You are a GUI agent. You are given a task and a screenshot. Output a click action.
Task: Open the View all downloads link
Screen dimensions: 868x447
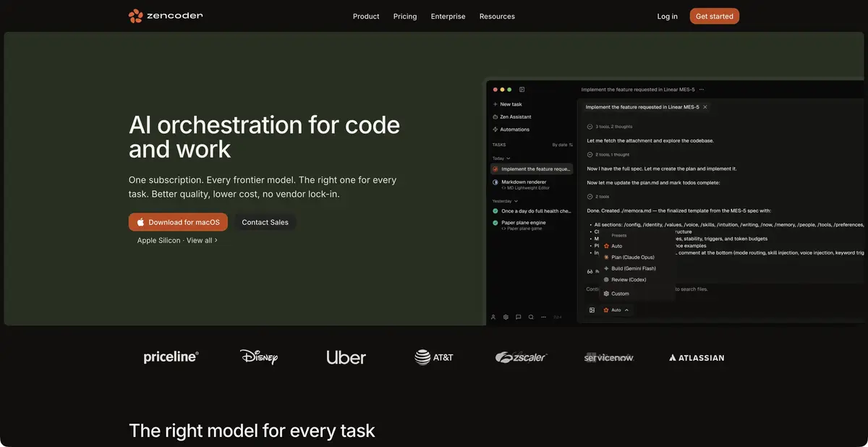coord(202,240)
